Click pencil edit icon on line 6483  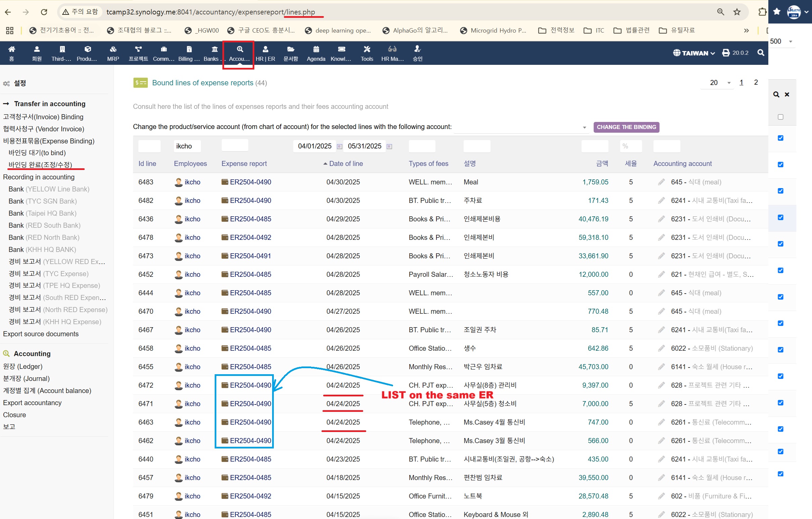point(661,182)
